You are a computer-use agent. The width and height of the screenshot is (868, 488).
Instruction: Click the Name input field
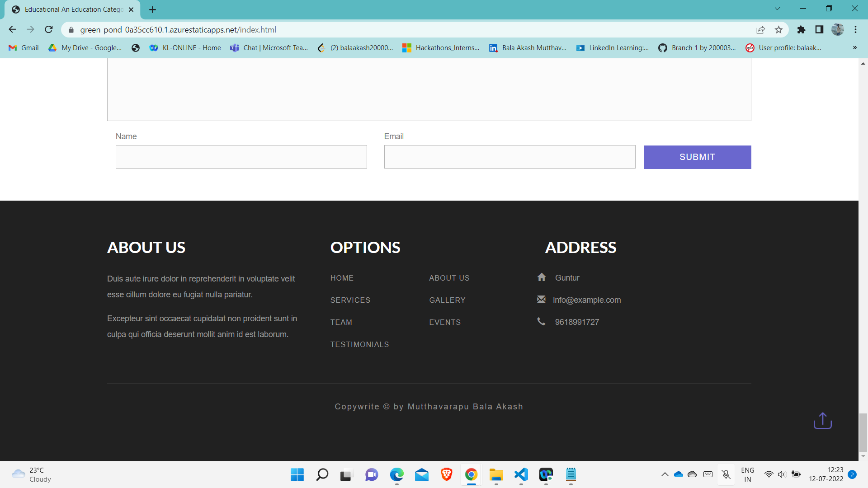pos(241,157)
